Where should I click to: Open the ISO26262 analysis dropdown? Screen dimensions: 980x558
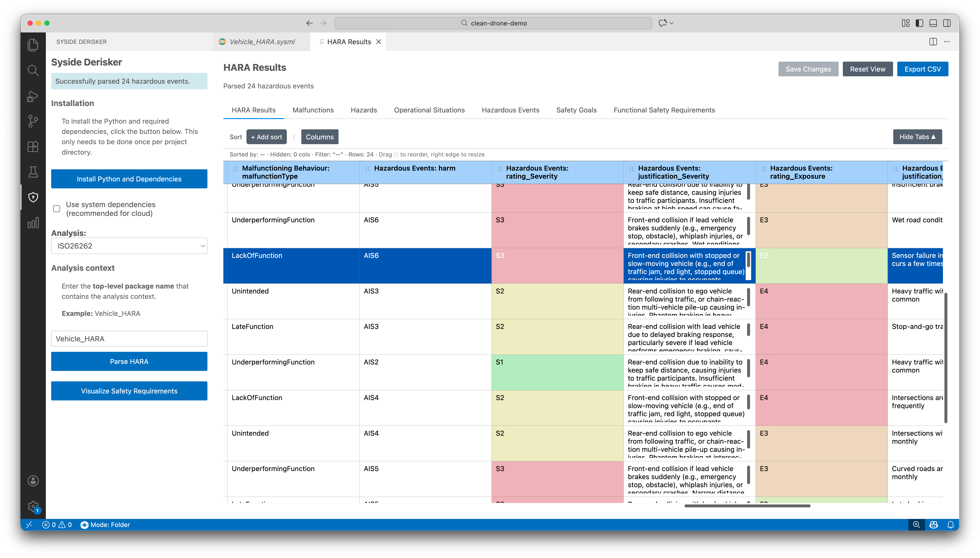[x=129, y=246]
